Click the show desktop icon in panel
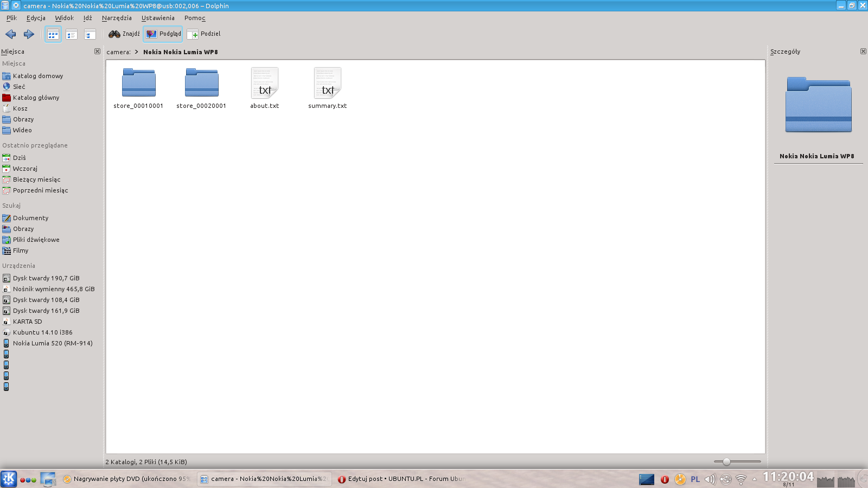 [x=48, y=479]
